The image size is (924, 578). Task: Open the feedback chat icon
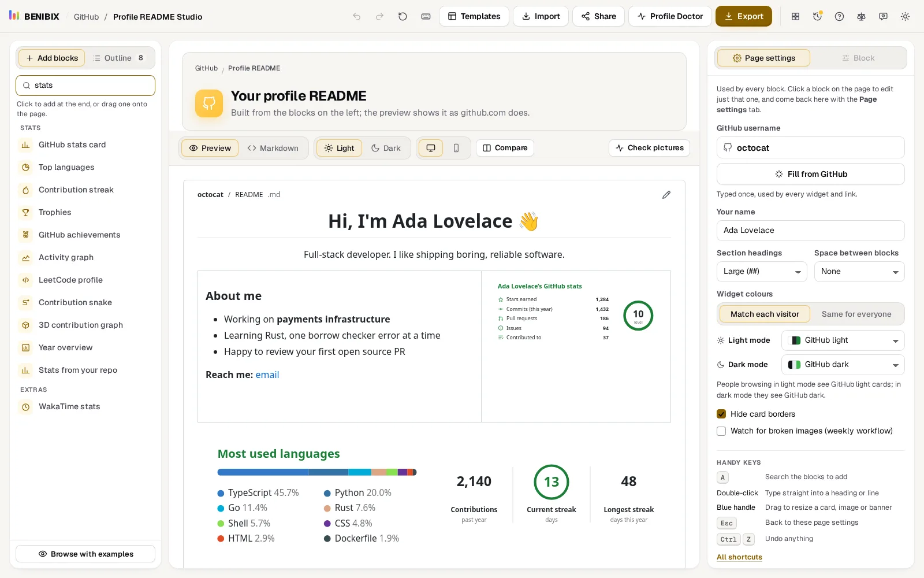point(883,17)
